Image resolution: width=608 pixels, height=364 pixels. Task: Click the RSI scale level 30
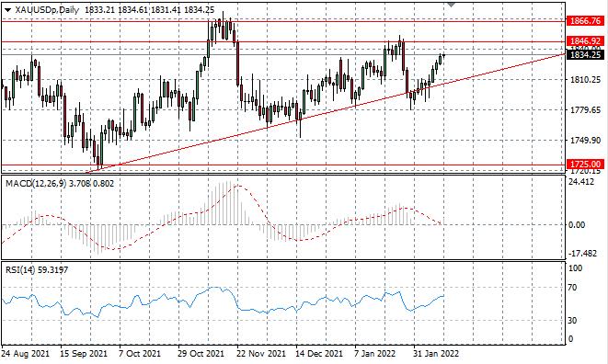(572, 321)
